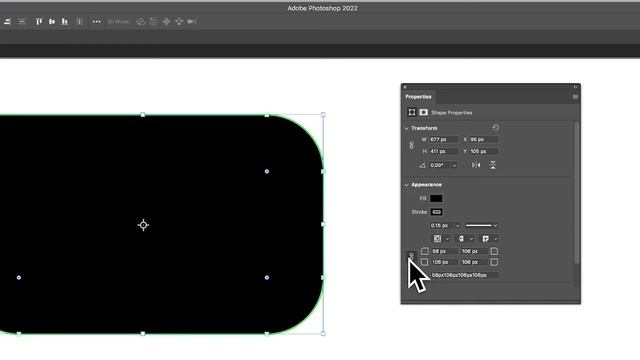Click the 3D roll icon
Screen dimensions: 640x360
153,22
